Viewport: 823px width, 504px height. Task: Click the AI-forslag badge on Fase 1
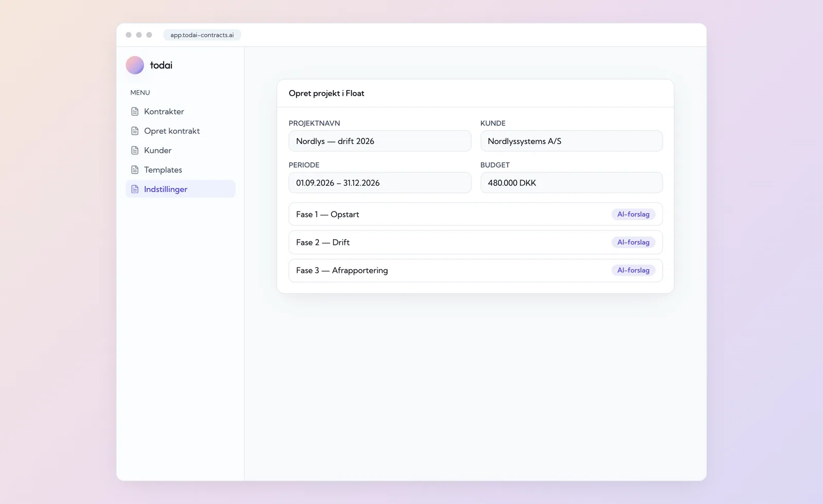[633, 214]
